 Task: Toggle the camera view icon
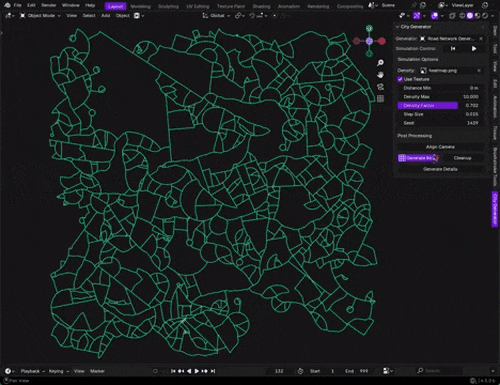coord(380,87)
